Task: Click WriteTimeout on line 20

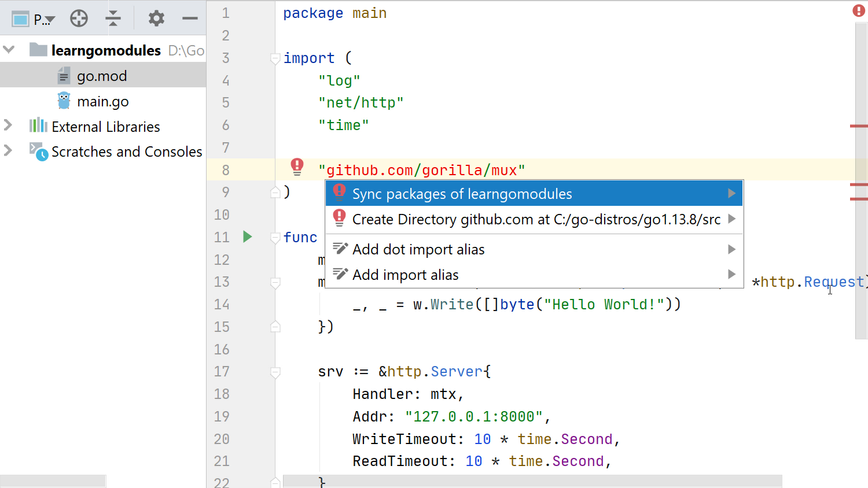Action: tap(404, 439)
